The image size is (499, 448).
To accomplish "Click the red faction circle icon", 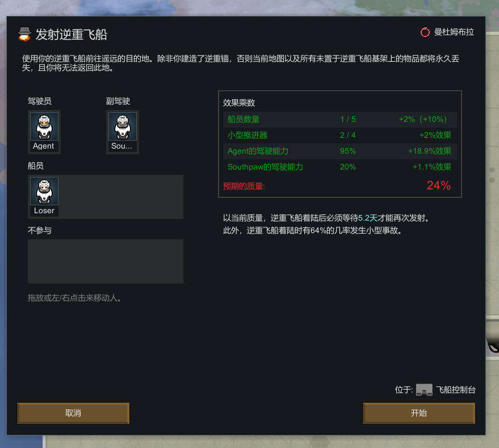I will [425, 32].
